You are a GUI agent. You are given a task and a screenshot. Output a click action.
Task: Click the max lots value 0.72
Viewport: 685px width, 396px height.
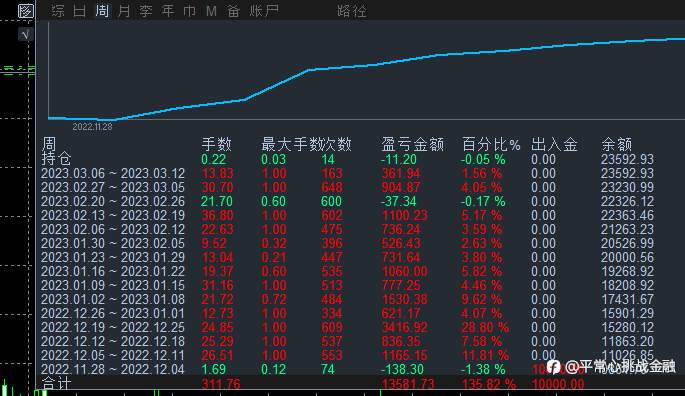pyautogui.click(x=273, y=299)
